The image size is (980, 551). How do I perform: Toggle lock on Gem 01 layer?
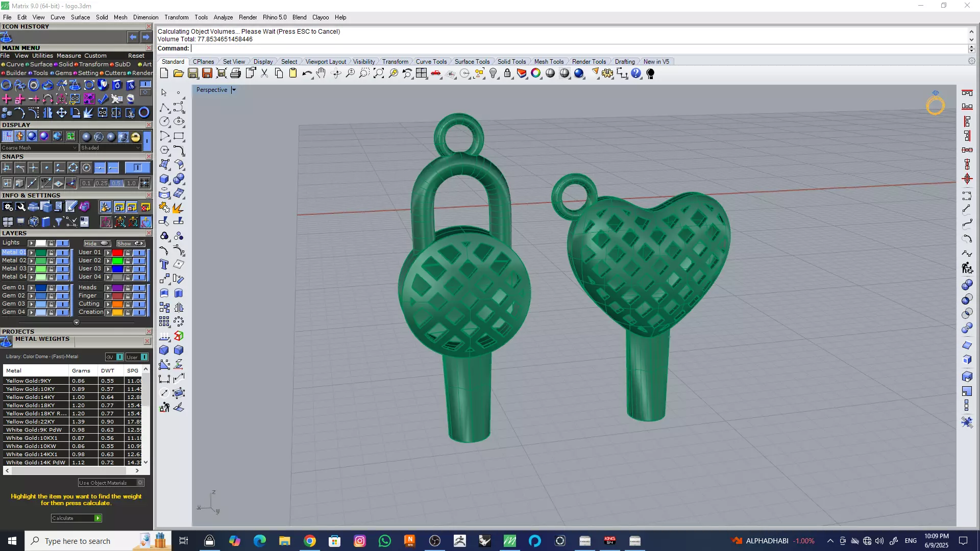tap(51, 288)
